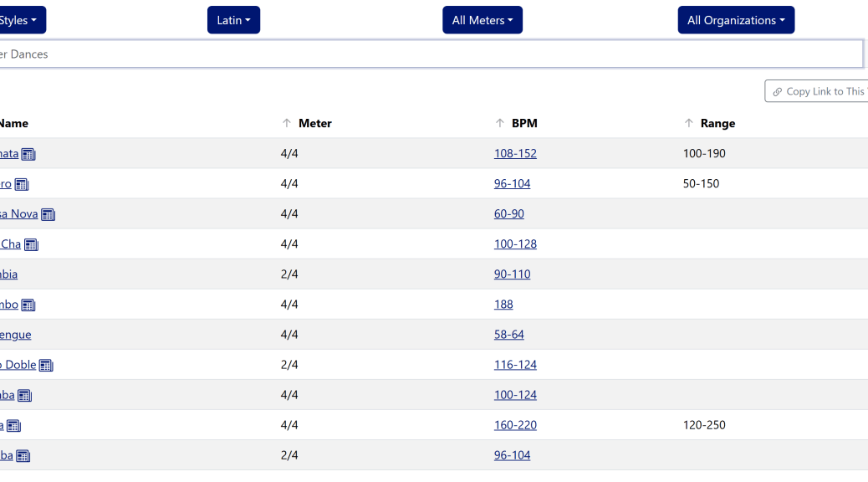
Task: Click the Range column header text
Action: [718, 123]
